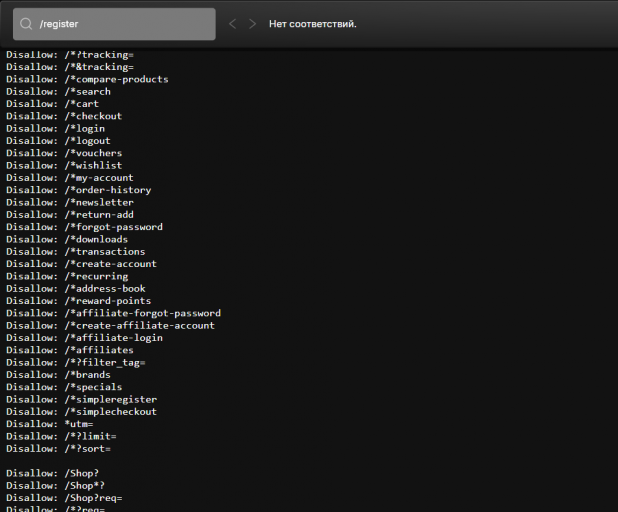Viewport: 618px width, 512px height.
Task: Click line 'Disallow: /Shop?req='
Action: point(64,498)
